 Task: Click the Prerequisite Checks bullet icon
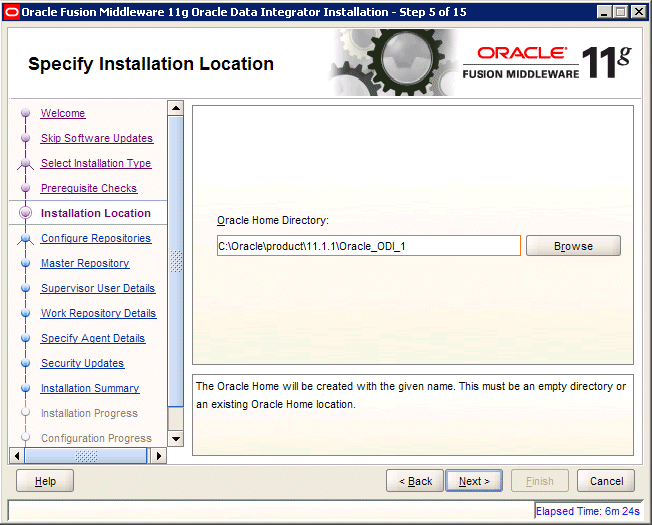[25, 188]
